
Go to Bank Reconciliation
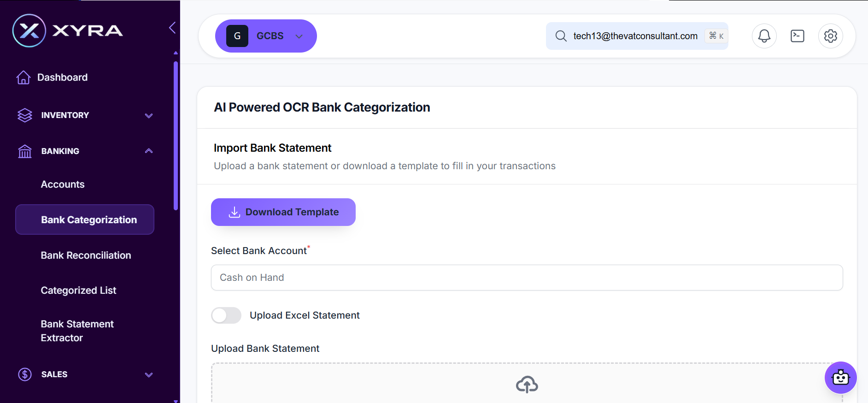[x=86, y=255]
